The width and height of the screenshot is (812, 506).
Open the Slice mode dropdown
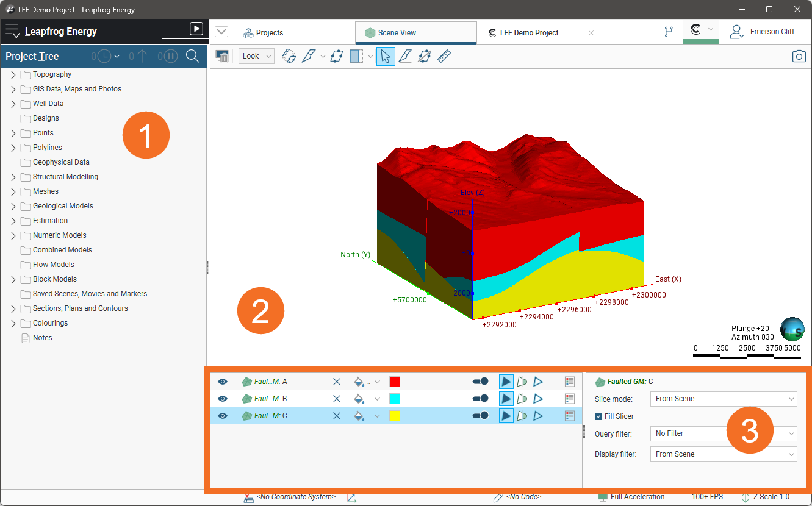click(x=723, y=399)
